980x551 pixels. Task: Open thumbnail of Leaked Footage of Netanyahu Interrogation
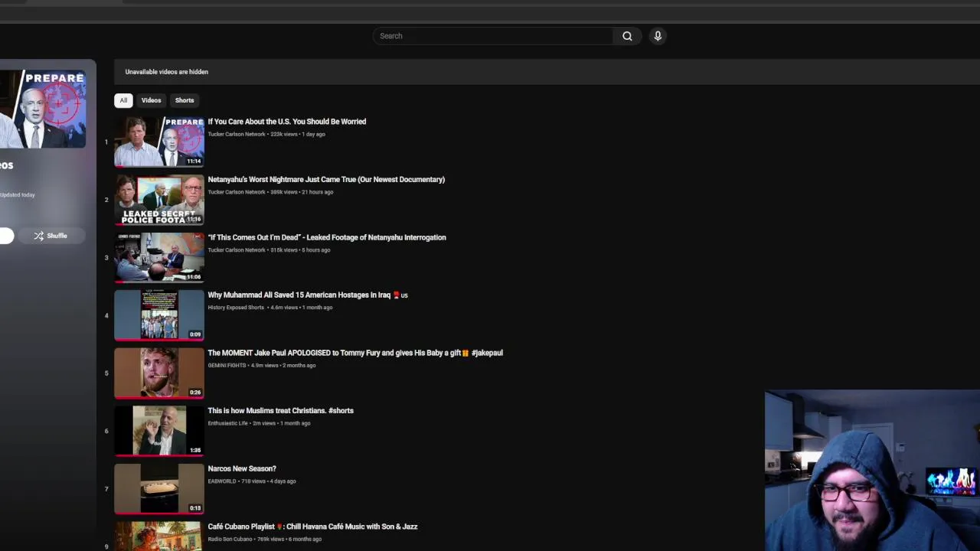(159, 257)
